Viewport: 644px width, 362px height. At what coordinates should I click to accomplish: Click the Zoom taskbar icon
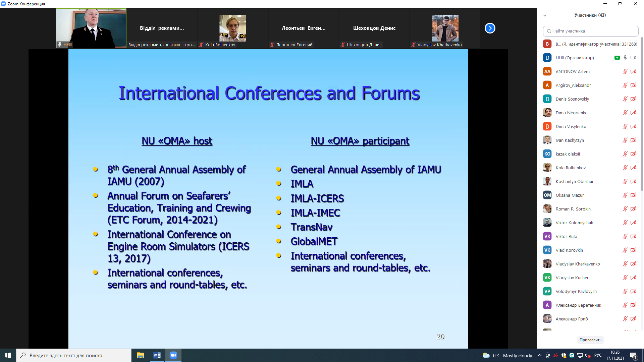tap(173, 355)
